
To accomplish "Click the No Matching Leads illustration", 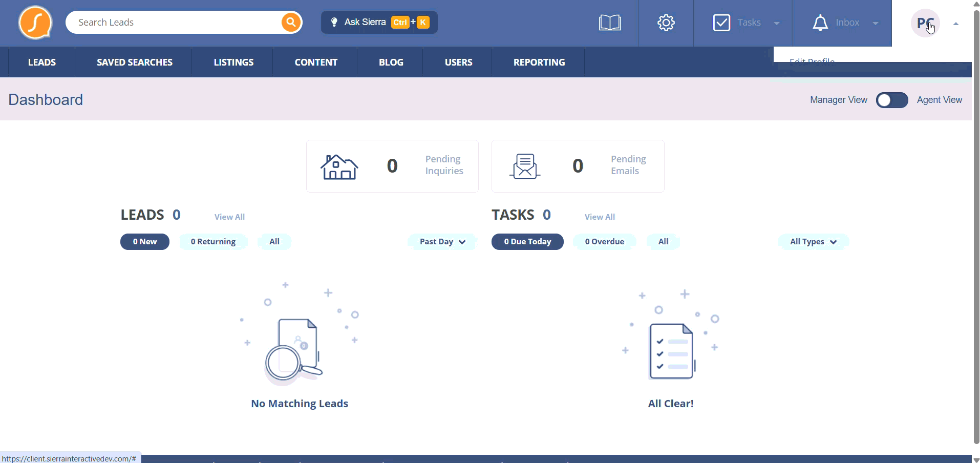I will click(300, 333).
